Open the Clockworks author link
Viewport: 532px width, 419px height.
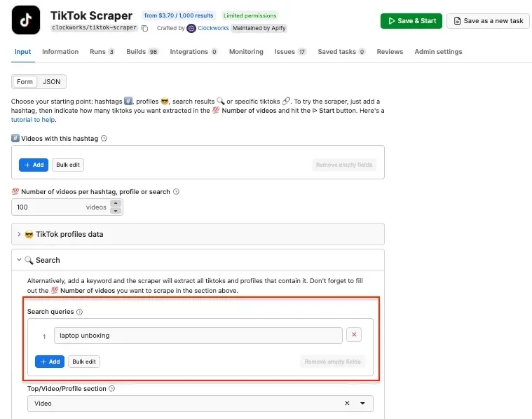213,28
